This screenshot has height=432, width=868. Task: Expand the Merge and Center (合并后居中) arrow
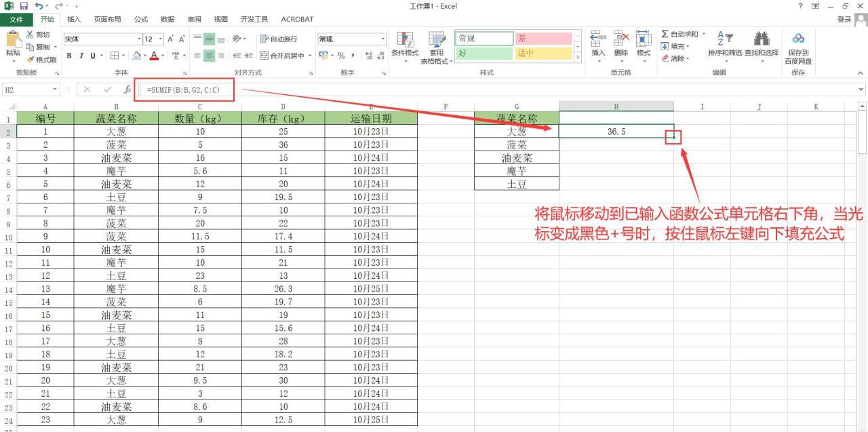click(x=310, y=56)
